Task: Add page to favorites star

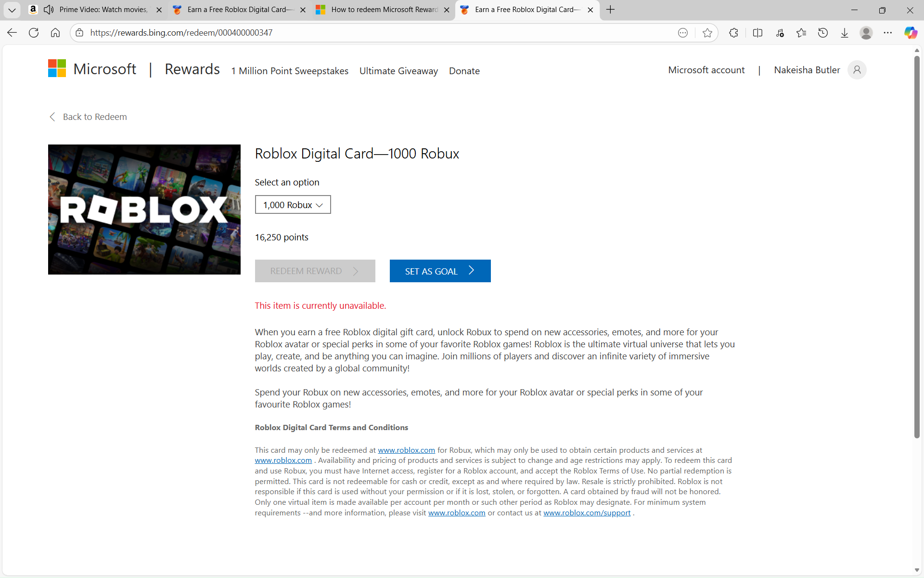Action: [707, 33]
